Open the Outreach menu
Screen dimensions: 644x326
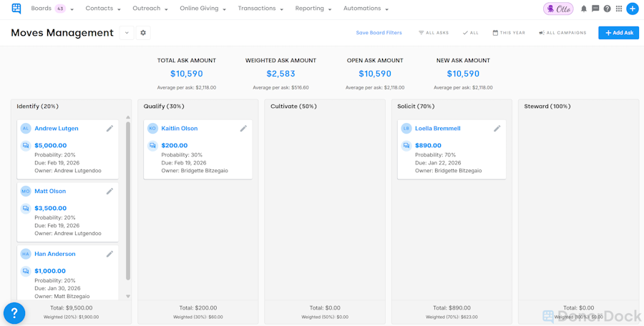(x=150, y=9)
